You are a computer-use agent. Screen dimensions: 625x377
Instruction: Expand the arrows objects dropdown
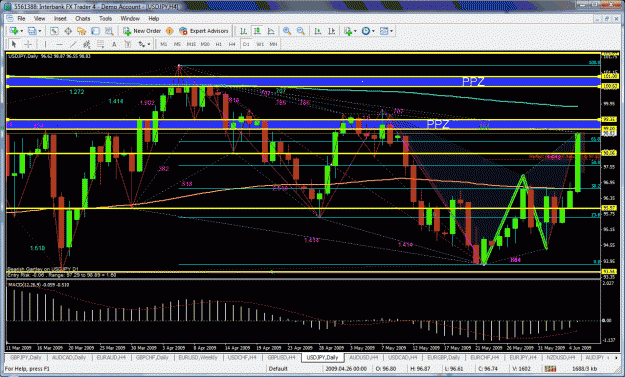149,44
